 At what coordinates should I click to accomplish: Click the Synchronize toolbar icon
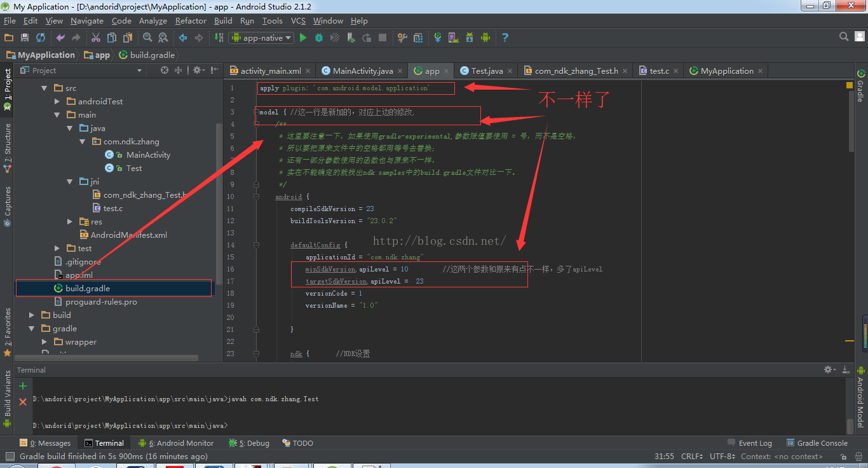(41, 38)
